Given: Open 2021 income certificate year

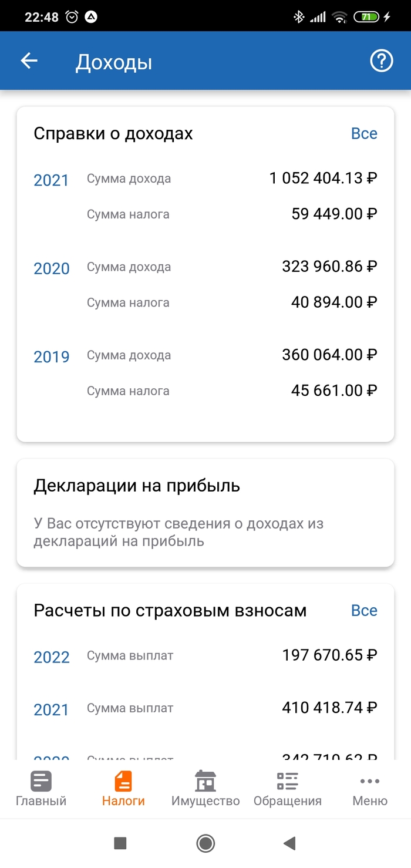Looking at the screenshot, I should tap(52, 180).
